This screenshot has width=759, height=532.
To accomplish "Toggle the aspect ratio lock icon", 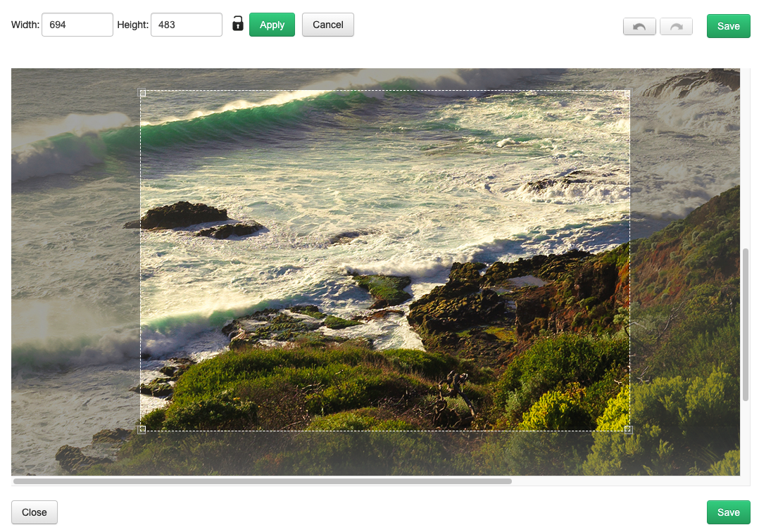I will click(x=237, y=24).
